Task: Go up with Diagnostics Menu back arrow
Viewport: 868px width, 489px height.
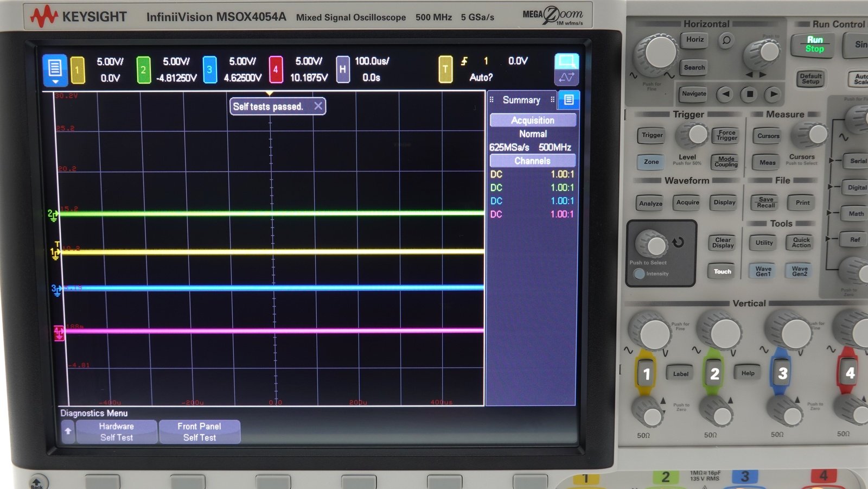Action: click(68, 431)
